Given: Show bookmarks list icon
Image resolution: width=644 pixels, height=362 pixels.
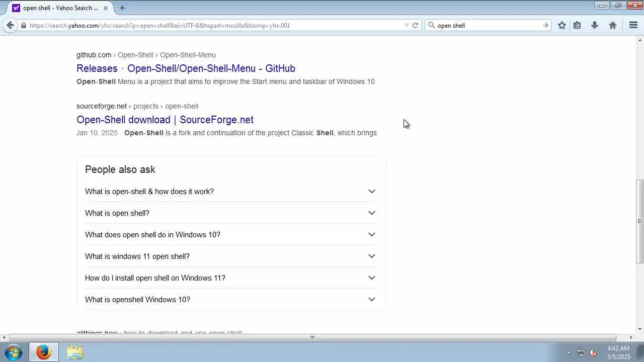Looking at the screenshot, I should [x=577, y=25].
